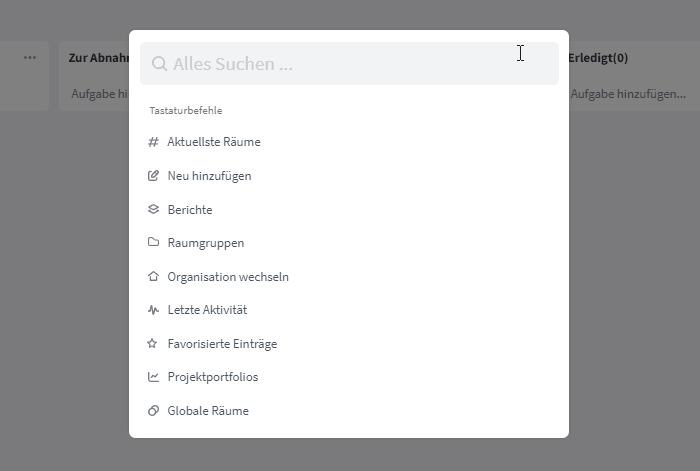Click the pencil edit icon for Neu hinzufügen
Viewport: 700px width, 471px height.
(x=153, y=175)
